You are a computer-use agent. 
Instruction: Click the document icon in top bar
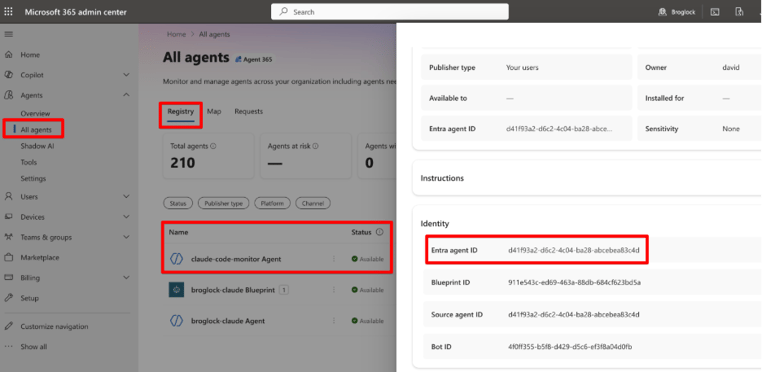pos(739,12)
